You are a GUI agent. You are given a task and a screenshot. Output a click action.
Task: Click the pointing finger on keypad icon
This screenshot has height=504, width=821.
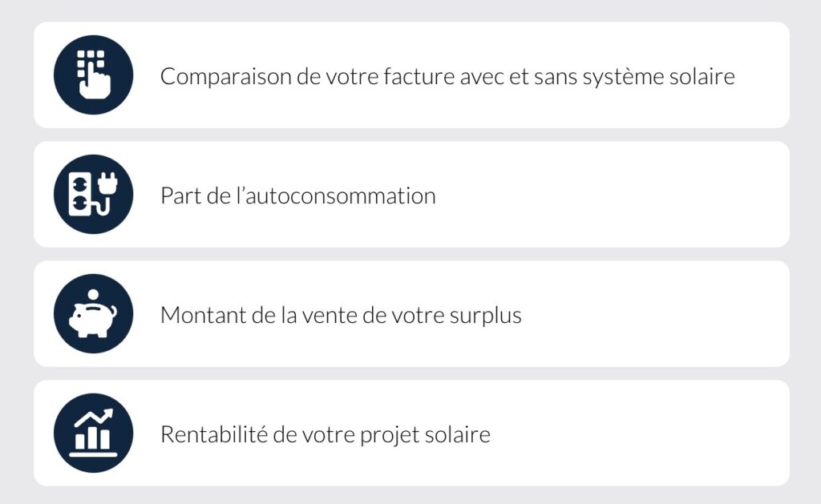point(99,79)
